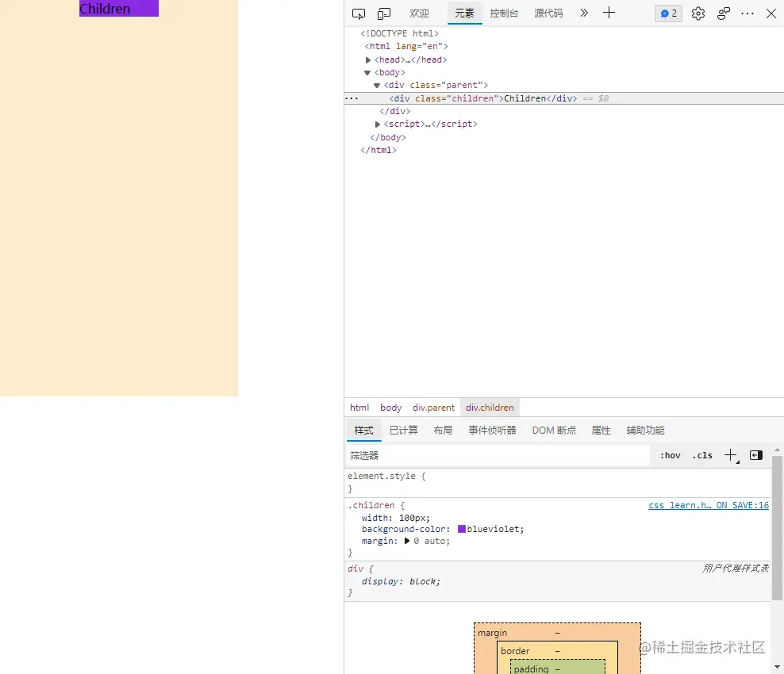This screenshot has width=784, height=674.
Task: Click the blueviolet color swatch
Action: click(x=462, y=529)
